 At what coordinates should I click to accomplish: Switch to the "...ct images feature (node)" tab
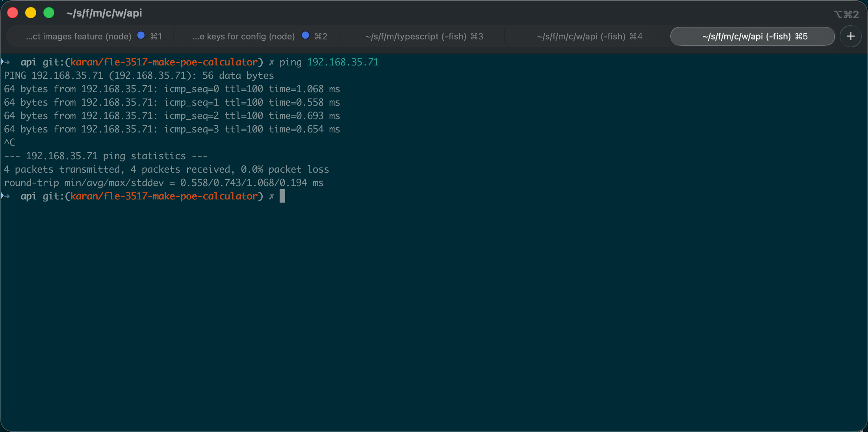pos(93,36)
